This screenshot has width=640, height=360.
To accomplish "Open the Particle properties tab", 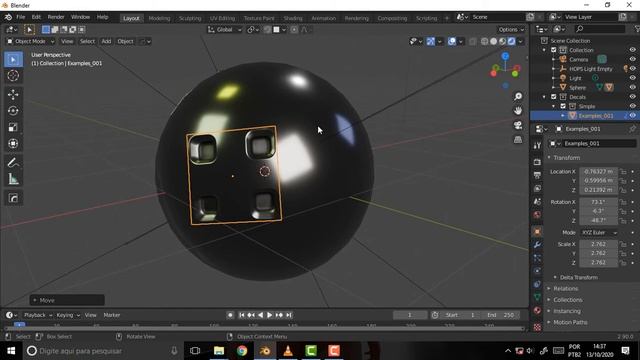I will click(x=537, y=258).
